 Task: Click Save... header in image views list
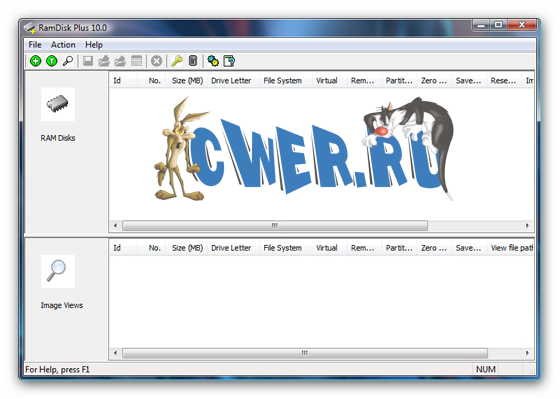tap(469, 248)
